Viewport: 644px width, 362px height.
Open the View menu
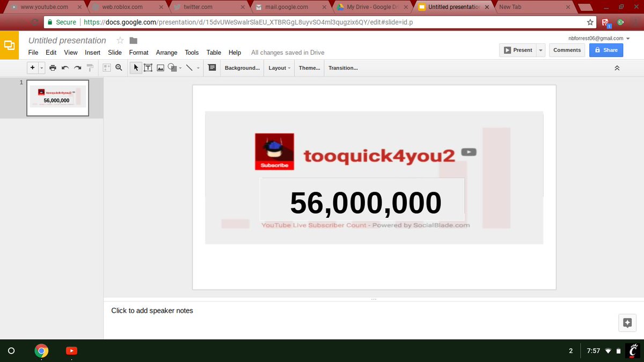pyautogui.click(x=71, y=53)
